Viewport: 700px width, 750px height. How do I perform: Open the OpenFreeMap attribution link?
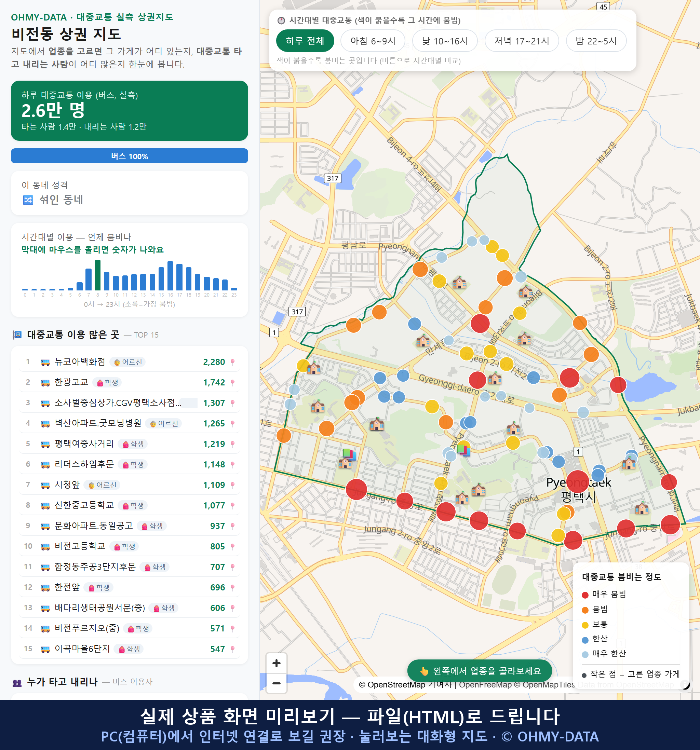[x=485, y=684]
